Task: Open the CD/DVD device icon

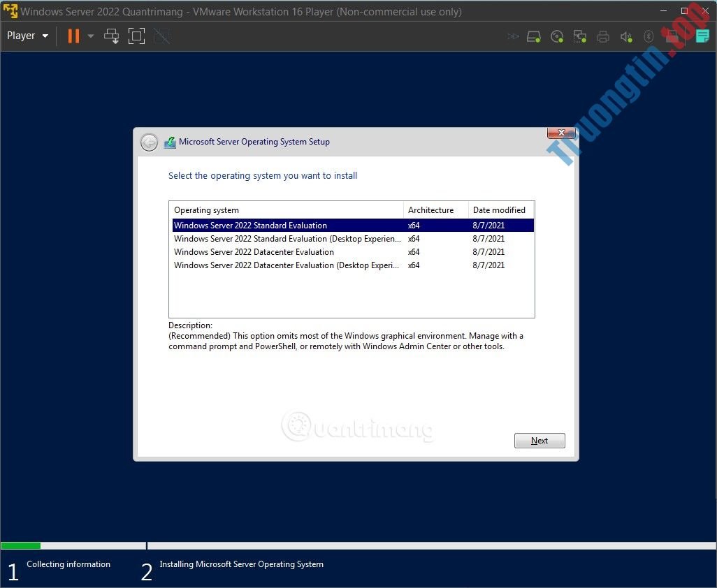Action: [x=557, y=36]
